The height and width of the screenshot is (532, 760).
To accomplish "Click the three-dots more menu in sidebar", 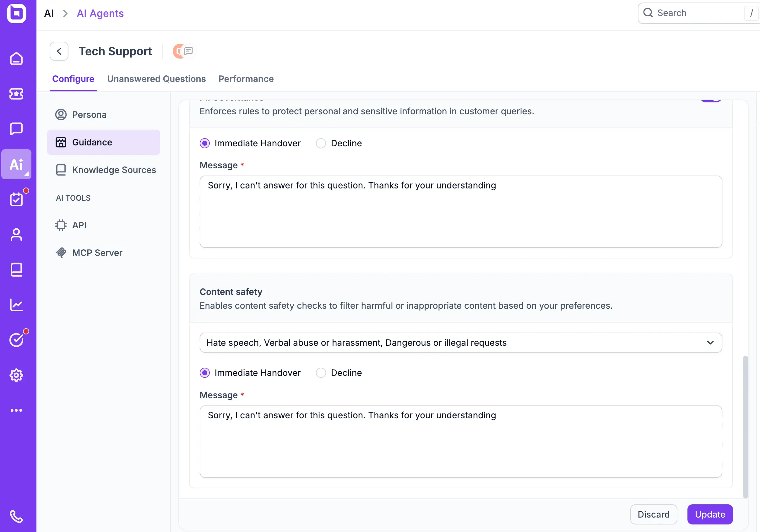I will tap(16, 410).
